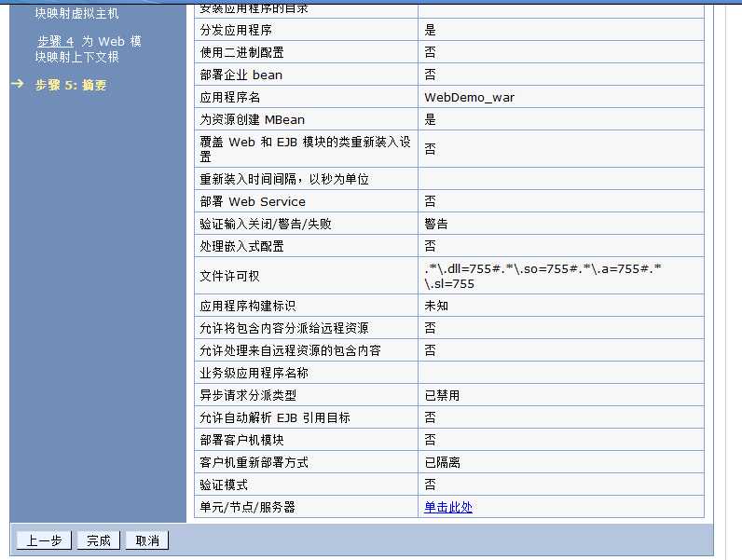Click the 验证模式 label

pos(224,485)
